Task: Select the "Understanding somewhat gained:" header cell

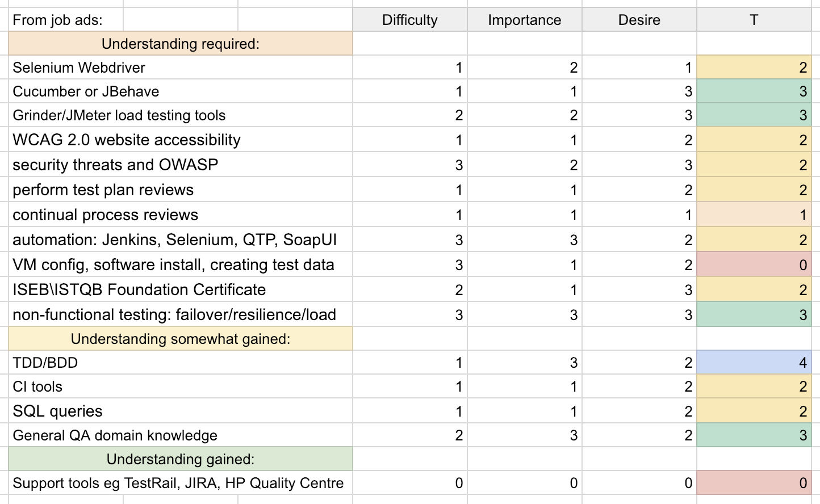Action: pyautogui.click(x=180, y=339)
